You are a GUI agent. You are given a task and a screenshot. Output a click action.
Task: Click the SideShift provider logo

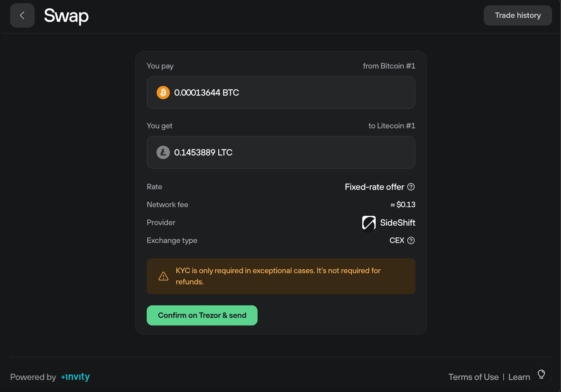click(368, 223)
